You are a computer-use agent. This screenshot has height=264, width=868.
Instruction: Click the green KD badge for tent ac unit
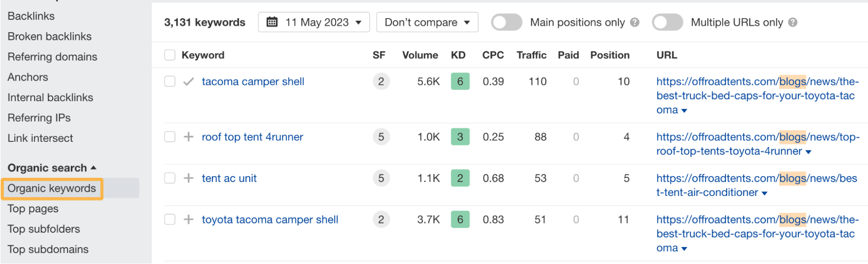pos(459,178)
